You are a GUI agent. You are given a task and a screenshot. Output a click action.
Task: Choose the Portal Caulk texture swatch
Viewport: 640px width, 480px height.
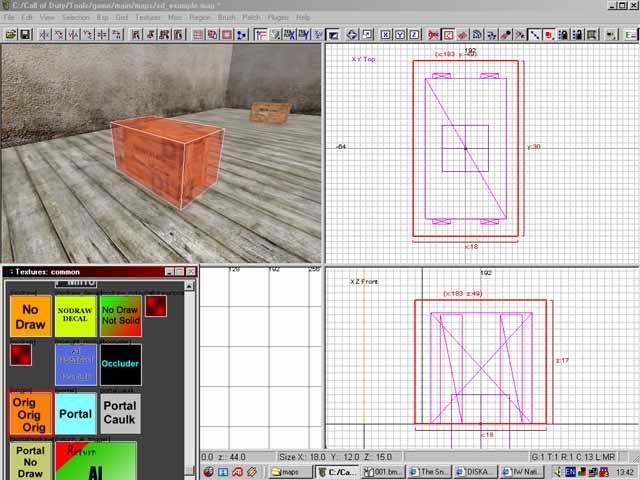pyautogui.click(x=120, y=412)
